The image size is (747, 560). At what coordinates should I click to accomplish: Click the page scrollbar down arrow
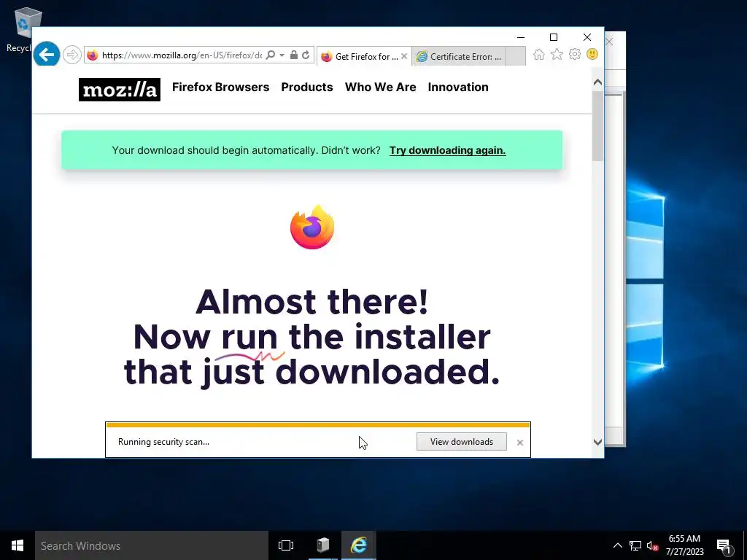598,443
